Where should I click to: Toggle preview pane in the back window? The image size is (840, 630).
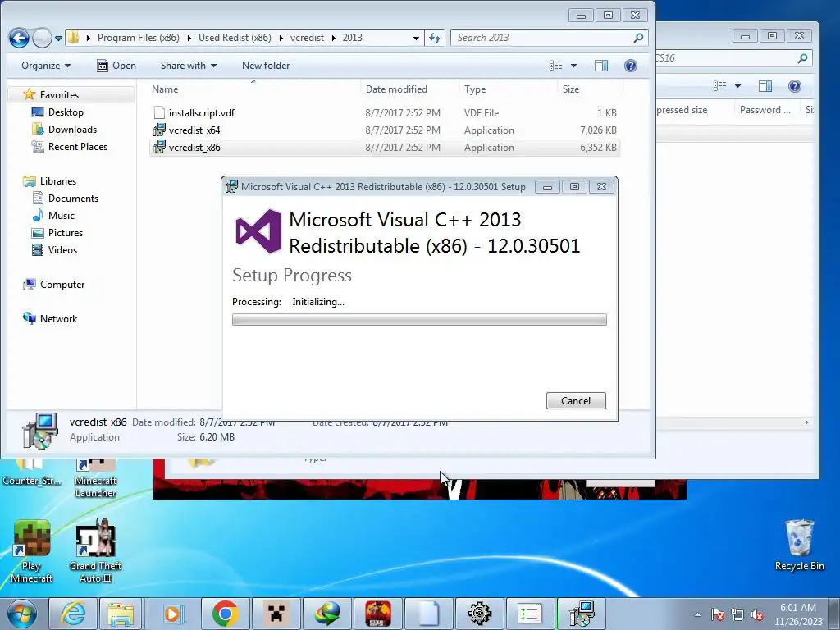765,85
